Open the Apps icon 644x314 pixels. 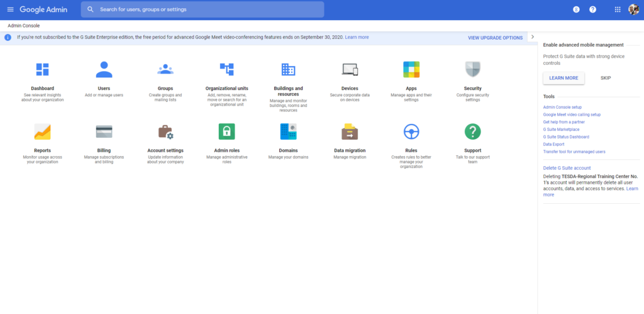tap(411, 69)
